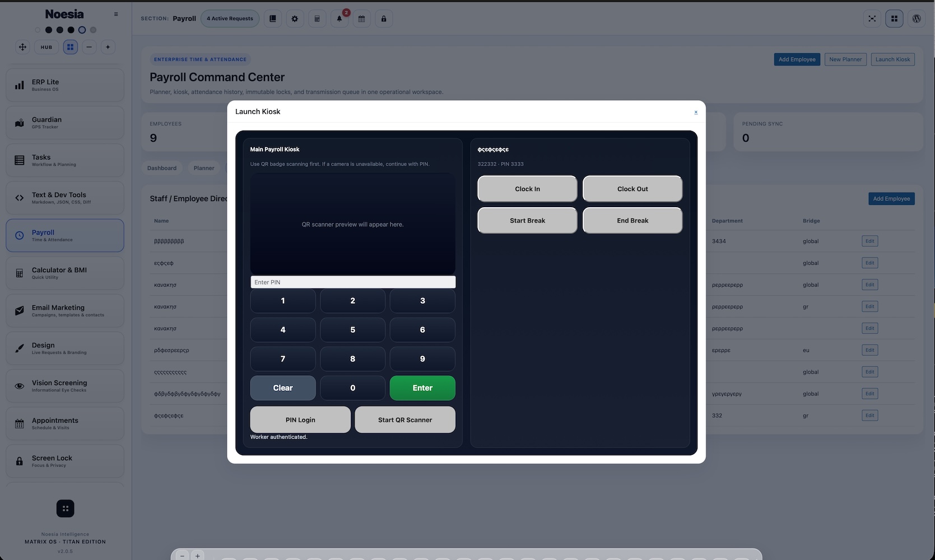Click the HUB button in sidebar

click(x=46, y=47)
